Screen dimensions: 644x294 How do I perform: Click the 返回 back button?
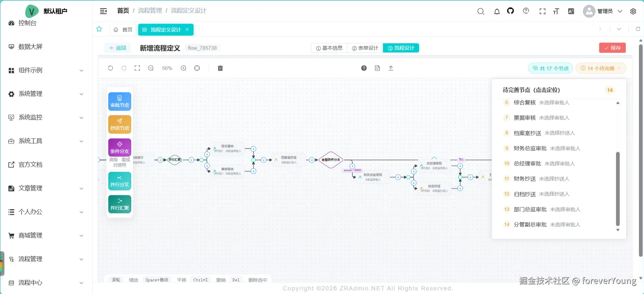pyautogui.click(x=118, y=48)
